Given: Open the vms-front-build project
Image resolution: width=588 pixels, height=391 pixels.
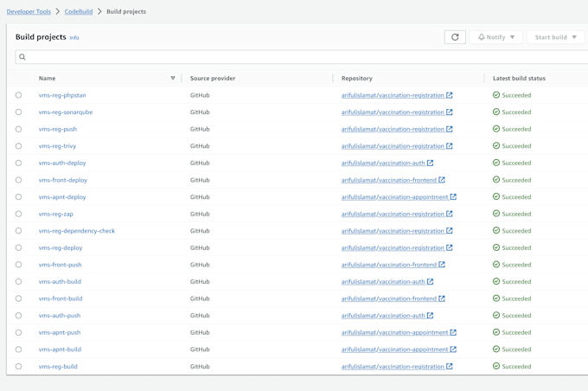Looking at the screenshot, I should coord(61,298).
